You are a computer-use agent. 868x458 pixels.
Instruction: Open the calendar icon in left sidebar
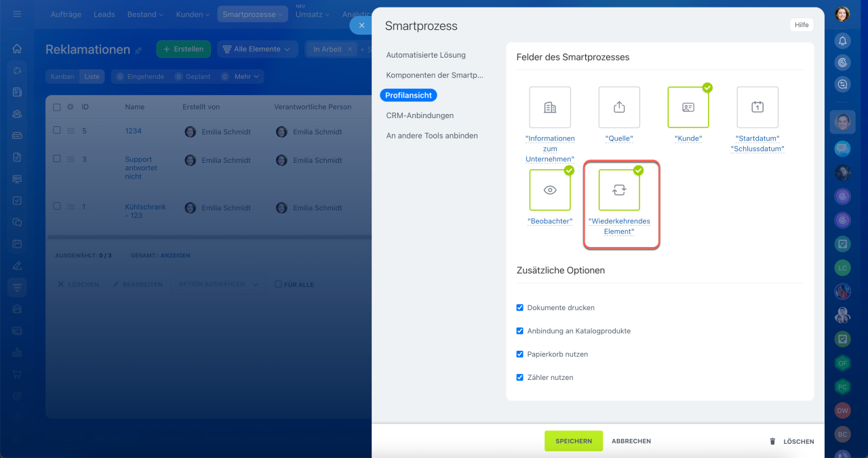[17, 244]
